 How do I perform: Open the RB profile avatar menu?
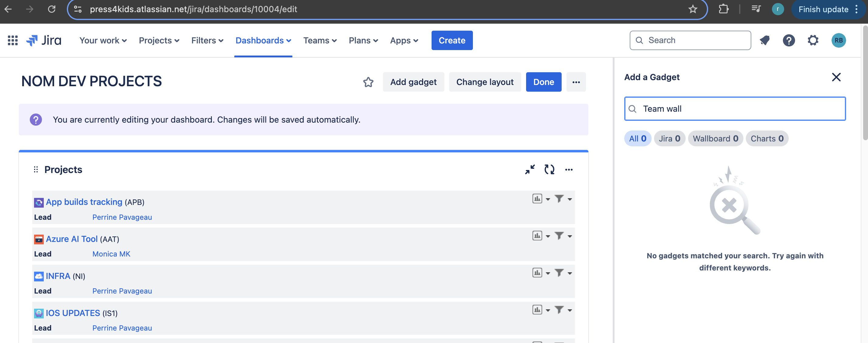click(x=838, y=40)
